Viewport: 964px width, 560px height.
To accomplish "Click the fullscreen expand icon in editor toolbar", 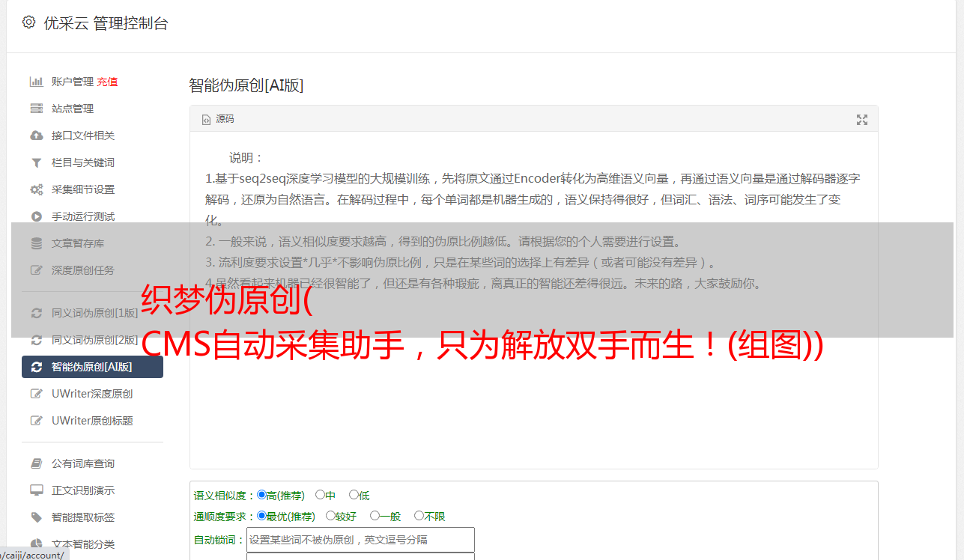I will coord(862,120).
